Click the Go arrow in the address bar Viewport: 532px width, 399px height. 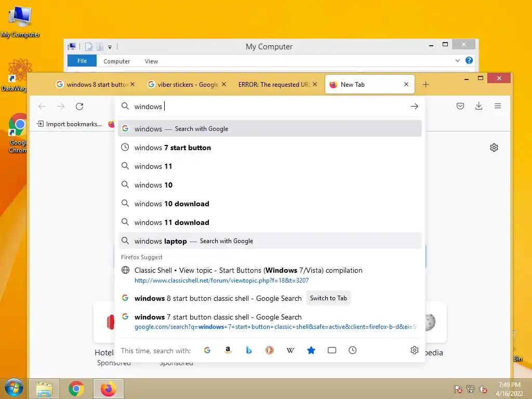pyautogui.click(x=414, y=107)
